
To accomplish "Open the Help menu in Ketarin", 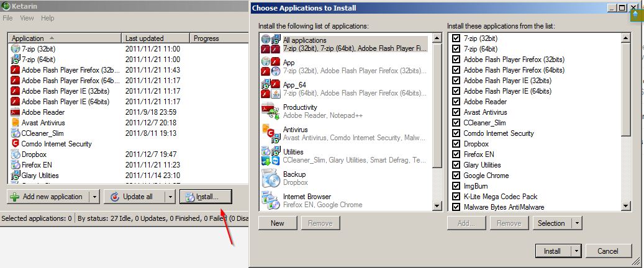I will pyautogui.click(x=48, y=18).
